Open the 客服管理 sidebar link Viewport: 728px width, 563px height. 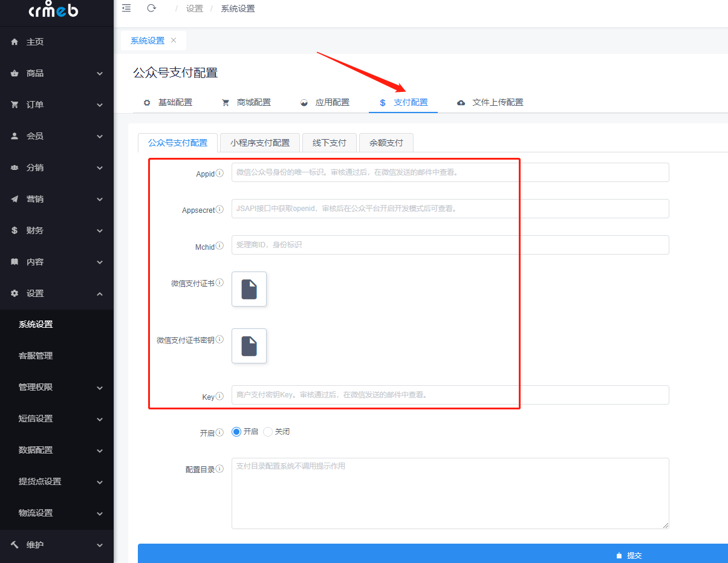pyautogui.click(x=57, y=356)
